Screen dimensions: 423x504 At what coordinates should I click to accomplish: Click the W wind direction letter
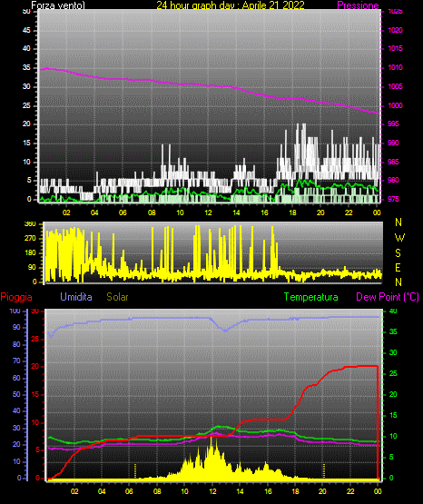click(398, 238)
